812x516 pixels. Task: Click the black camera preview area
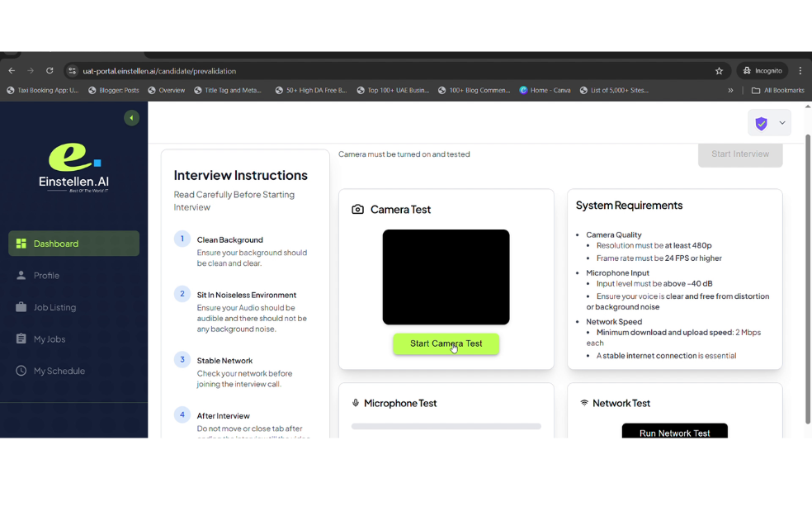click(x=446, y=277)
